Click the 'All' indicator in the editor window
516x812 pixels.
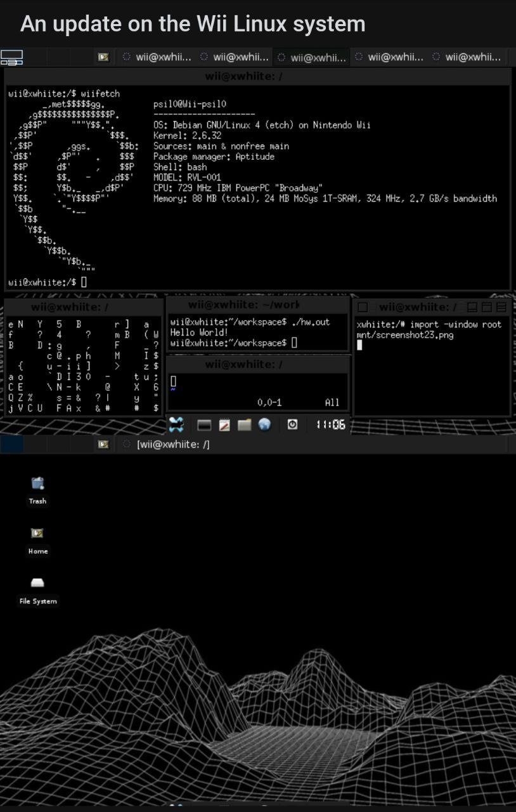[332, 402]
